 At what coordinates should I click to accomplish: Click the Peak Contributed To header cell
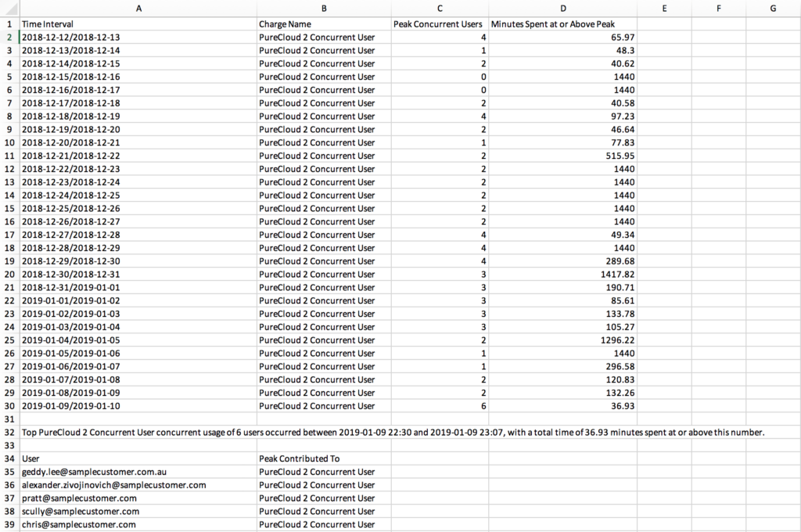coord(324,459)
